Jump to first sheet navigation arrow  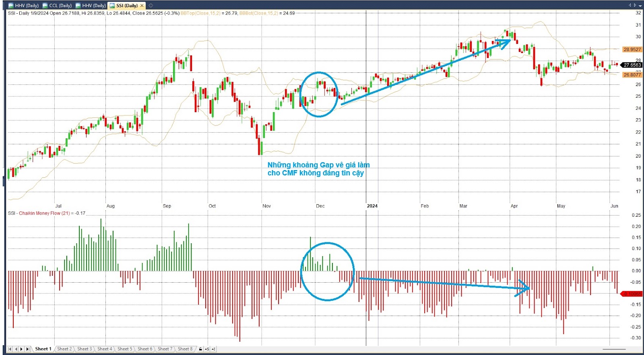(x=10, y=349)
